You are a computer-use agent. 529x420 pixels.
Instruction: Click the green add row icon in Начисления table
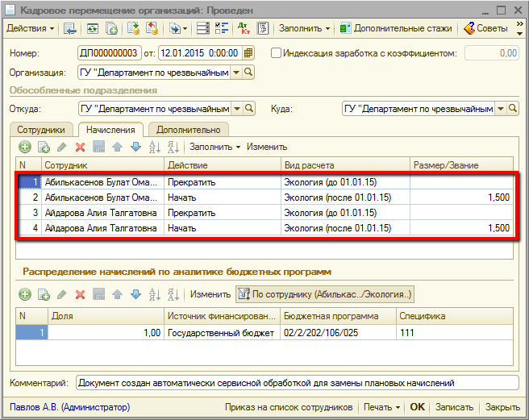coord(25,147)
